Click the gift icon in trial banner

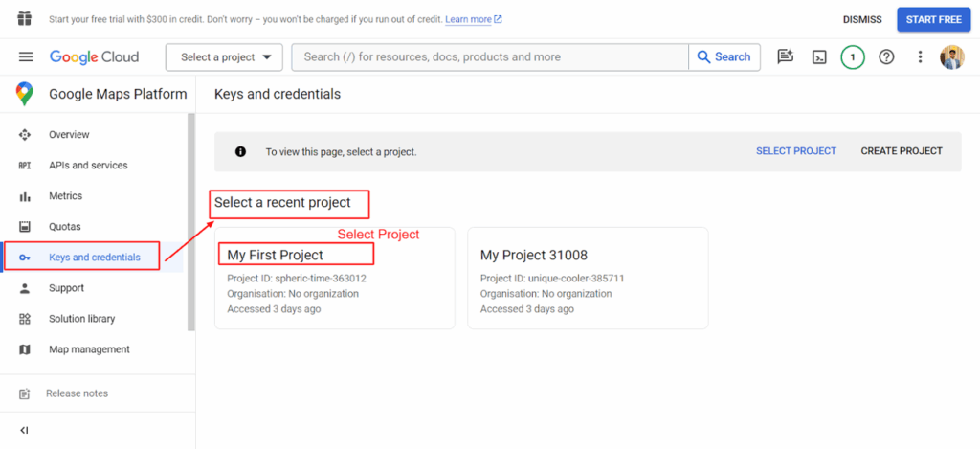[25, 19]
